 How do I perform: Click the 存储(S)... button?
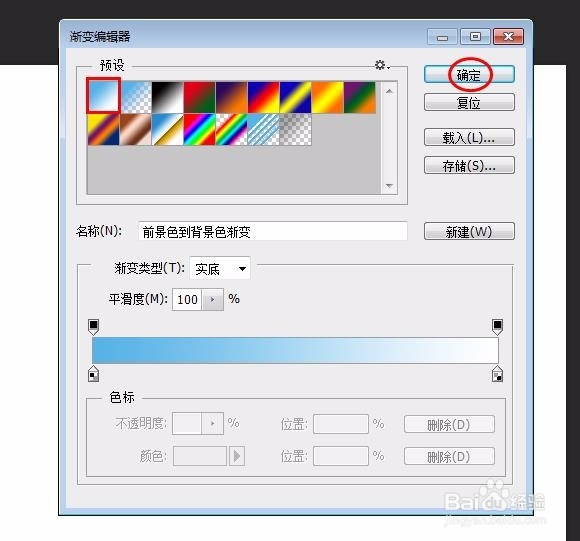[x=469, y=165]
